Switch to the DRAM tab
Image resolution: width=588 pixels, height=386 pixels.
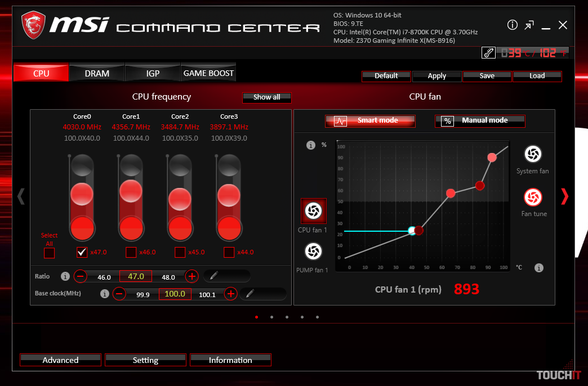click(x=97, y=73)
